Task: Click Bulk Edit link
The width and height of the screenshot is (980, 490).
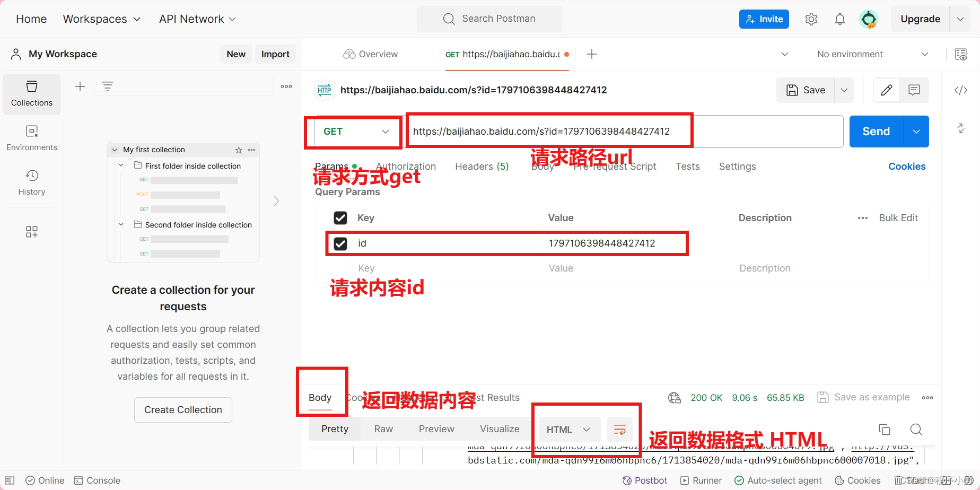Action: (898, 218)
